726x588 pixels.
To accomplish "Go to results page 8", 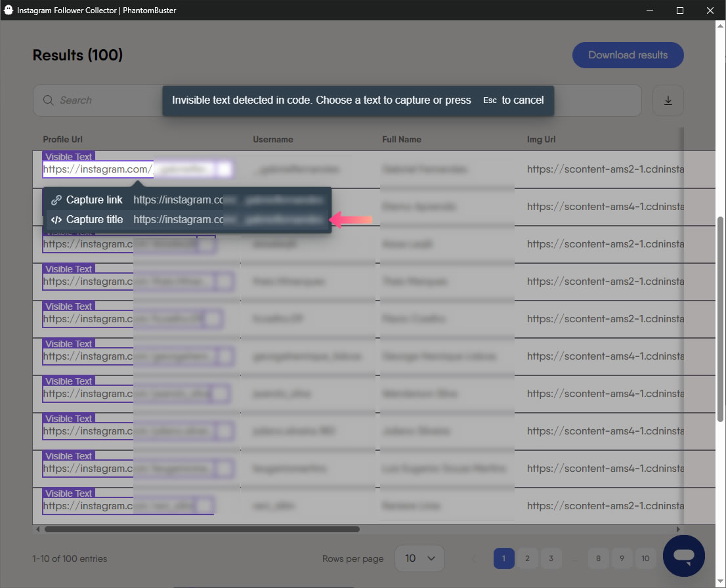I will point(598,558).
